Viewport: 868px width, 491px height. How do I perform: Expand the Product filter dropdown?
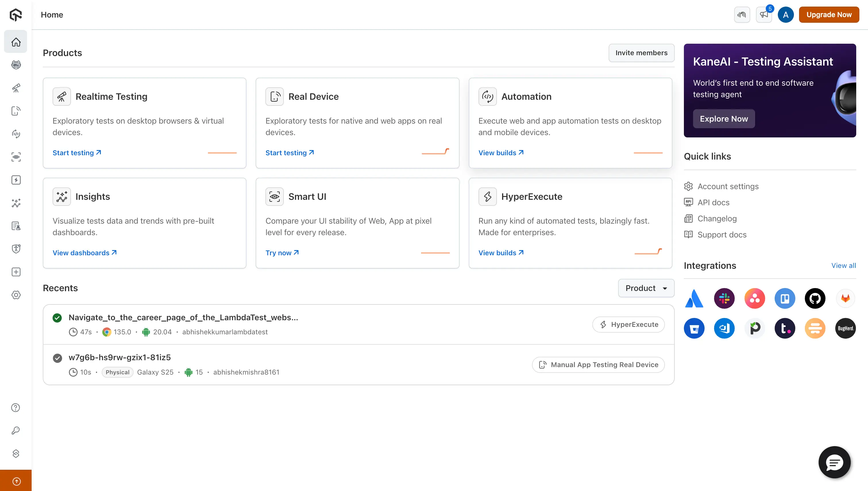[646, 288]
